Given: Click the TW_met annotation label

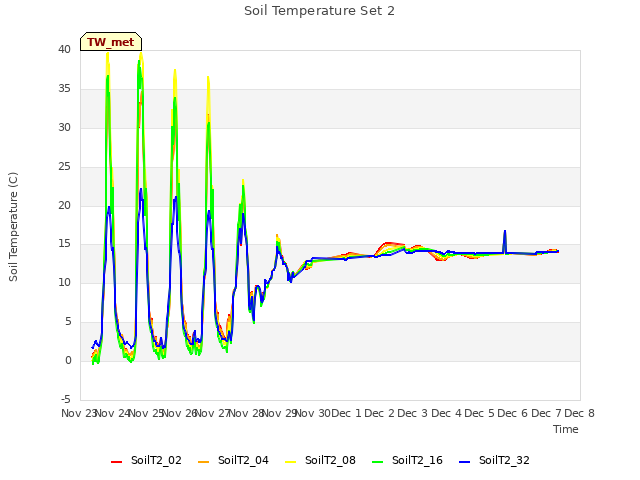Looking at the screenshot, I should click(x=111, y=42).
